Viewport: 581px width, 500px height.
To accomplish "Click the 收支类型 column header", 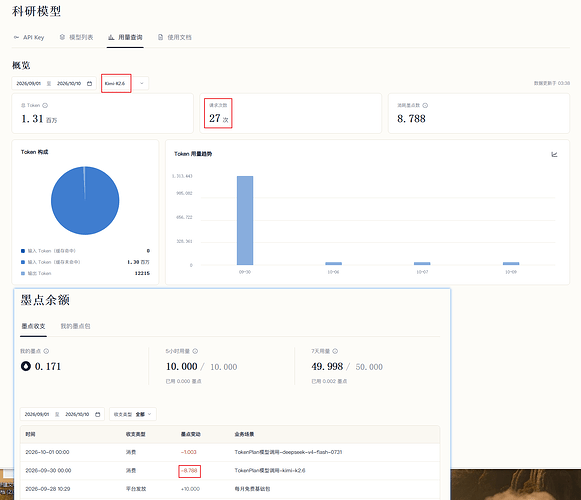I will [x=136, y=434].
